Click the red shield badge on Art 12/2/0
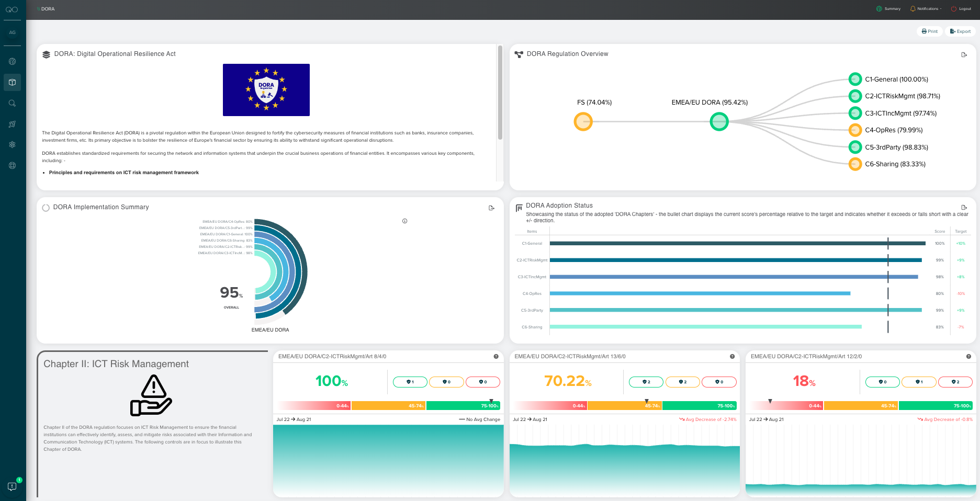The image size is (980, 501). [955, 382]
